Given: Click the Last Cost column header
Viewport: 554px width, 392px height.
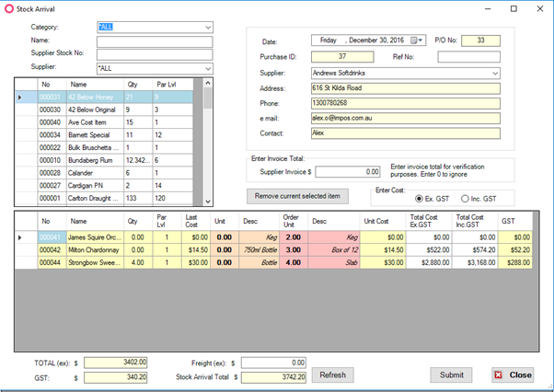Looking at the screenshot, I should [x=196, y=221].
